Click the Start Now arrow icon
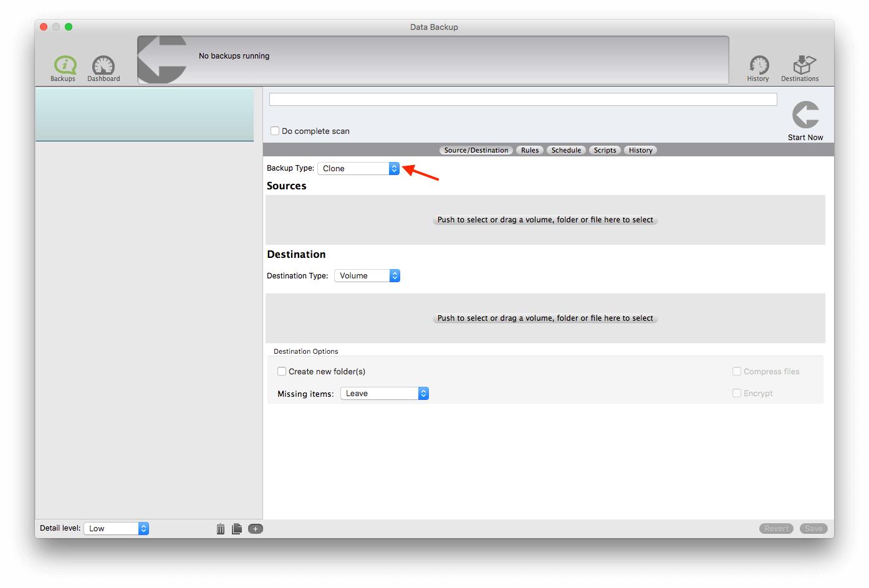Image resolution: width=869 pixels, height=588 pixels. pyautogui.click(x=805, y=115)
